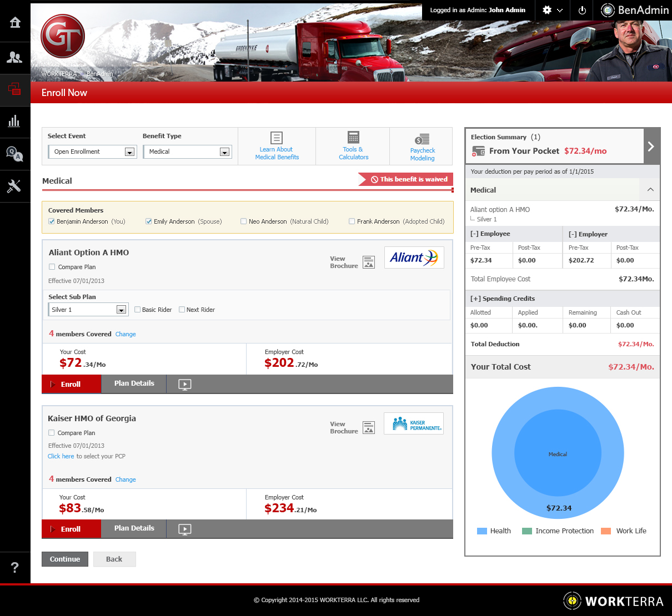This screenshot has height=616, width=672.
Task: Open Paycheck Modeling icon
Action: click(x=422, y=139)
